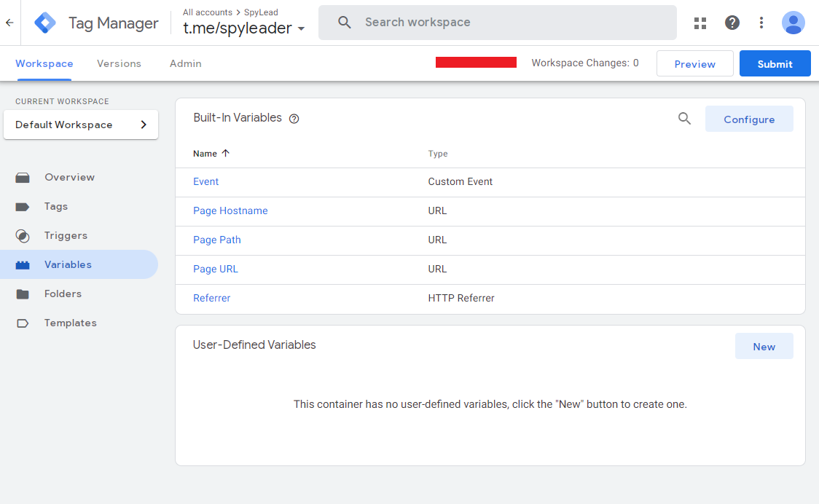Open Folders in the sidebar
Viewport: 819px width, 504px height.
[x=63, y=294]
